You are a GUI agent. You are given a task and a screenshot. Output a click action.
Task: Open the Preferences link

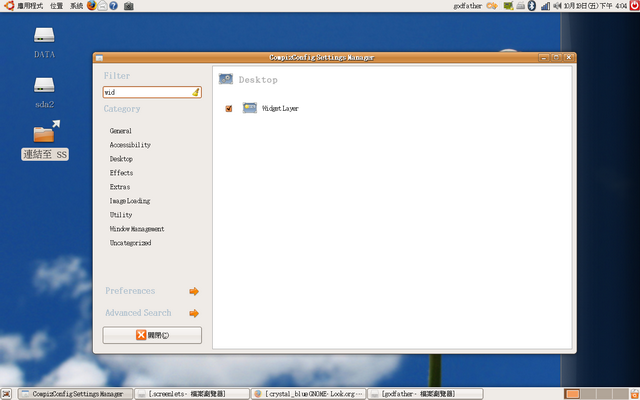coord(130,291)
